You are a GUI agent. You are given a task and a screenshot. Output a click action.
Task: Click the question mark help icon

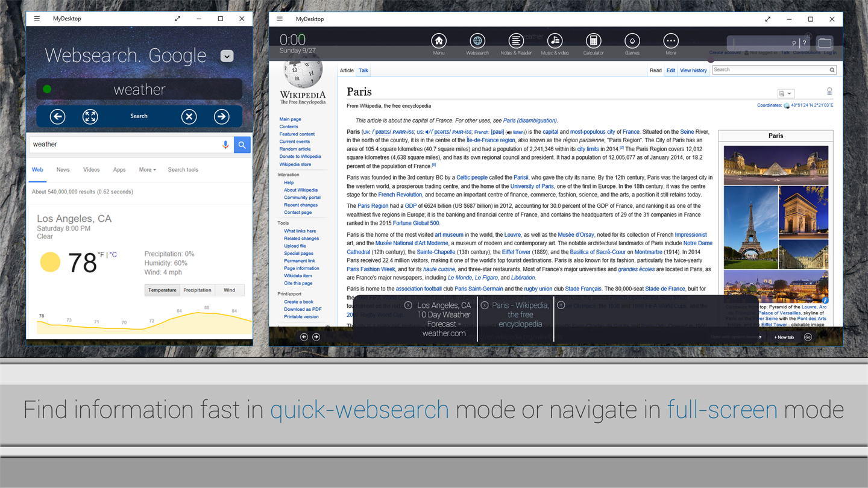pos(804,43)
